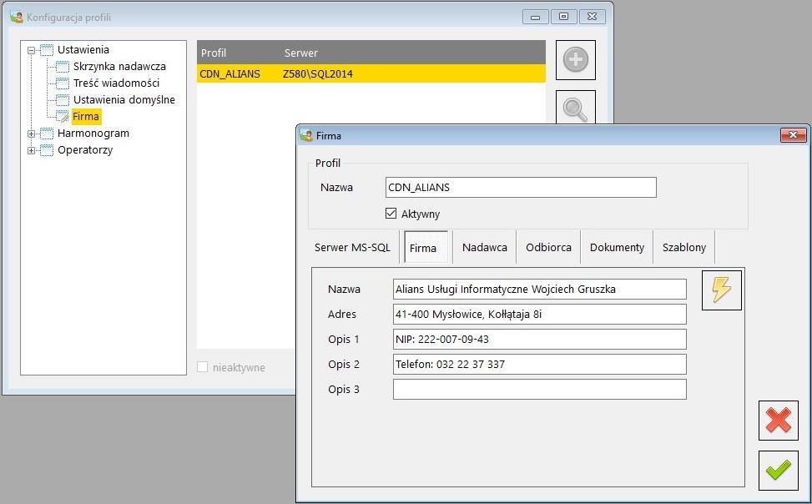Click the Skrzynka nadawcza tree icon
Screen dimensions: 812x504
point(63,67)
